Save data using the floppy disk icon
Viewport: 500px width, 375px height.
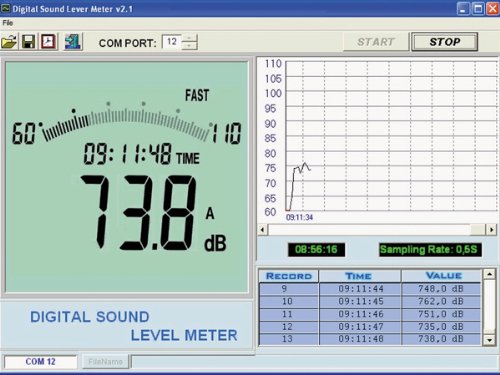[x=28, y=42]
